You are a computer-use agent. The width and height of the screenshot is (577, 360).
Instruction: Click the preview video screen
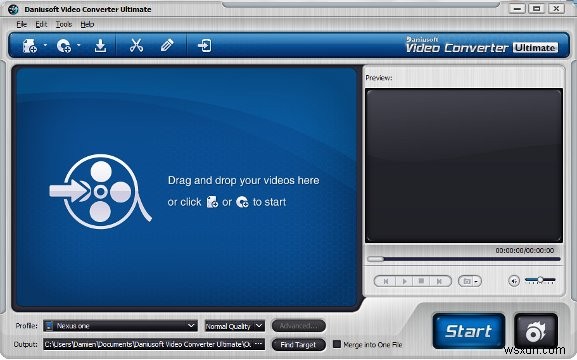tap(464, 165)
